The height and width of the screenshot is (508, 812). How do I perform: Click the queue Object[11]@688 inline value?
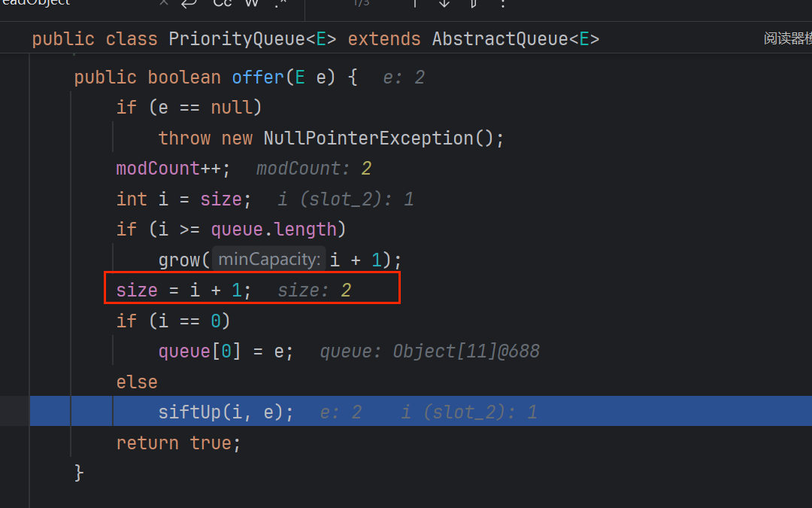pyautogui.click(x=429, y=351)
